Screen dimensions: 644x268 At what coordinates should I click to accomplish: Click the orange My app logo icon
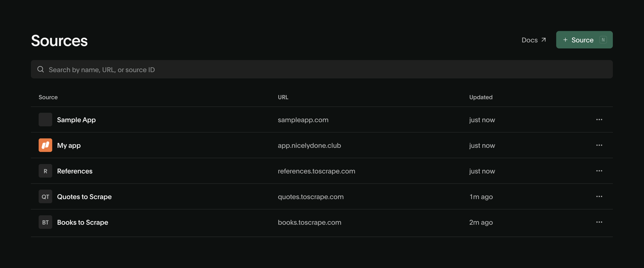pos(45,145)
